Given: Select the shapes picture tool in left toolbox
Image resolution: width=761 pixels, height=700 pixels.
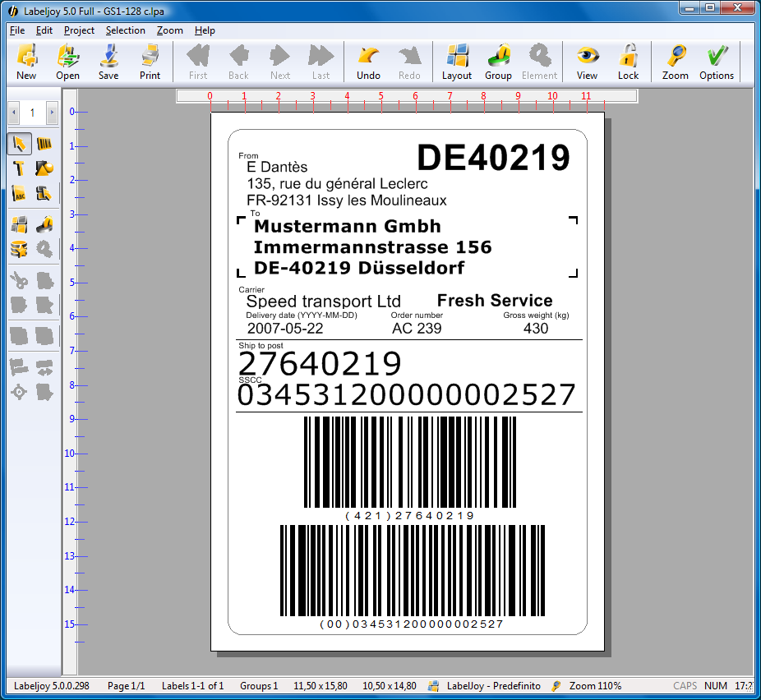Looking at the screenshot, I should pyautogui.click(x=44, y=168).
